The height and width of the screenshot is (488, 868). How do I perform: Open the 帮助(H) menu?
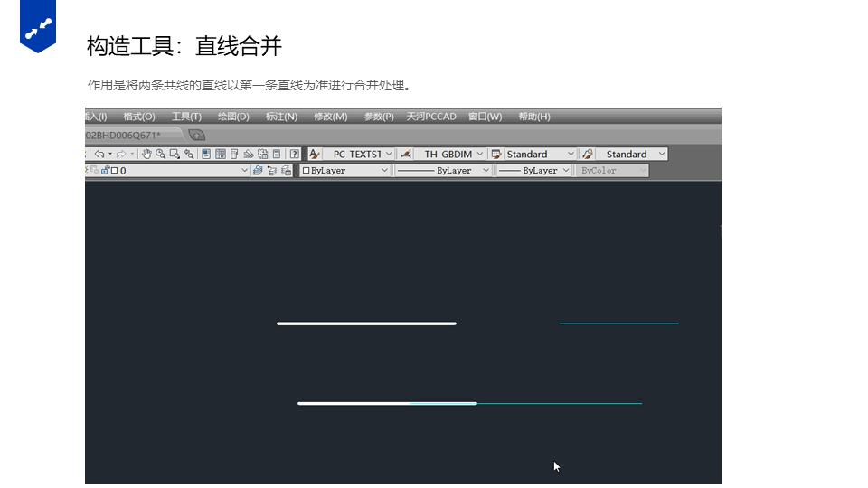tap(534, 117)
